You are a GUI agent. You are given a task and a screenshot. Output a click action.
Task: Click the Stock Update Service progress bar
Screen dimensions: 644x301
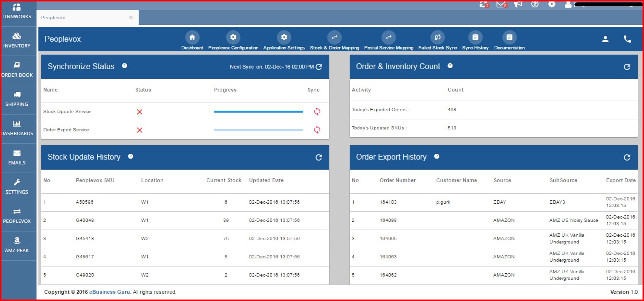pyautogui.click(x=259, y=112)
